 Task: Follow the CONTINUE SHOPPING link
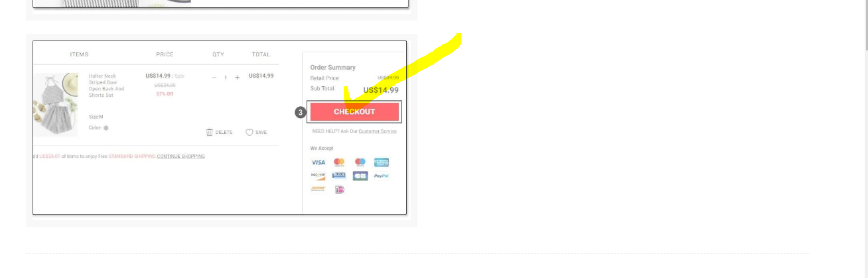pos(181,157)
